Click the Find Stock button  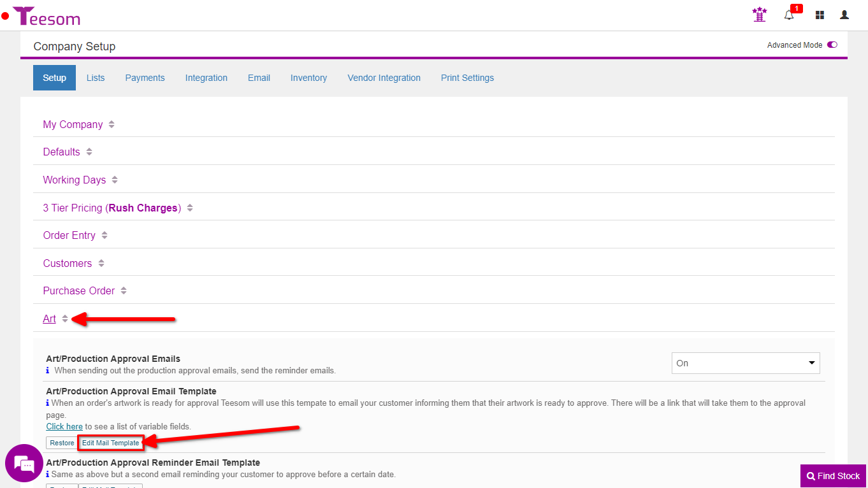point(834,476)
